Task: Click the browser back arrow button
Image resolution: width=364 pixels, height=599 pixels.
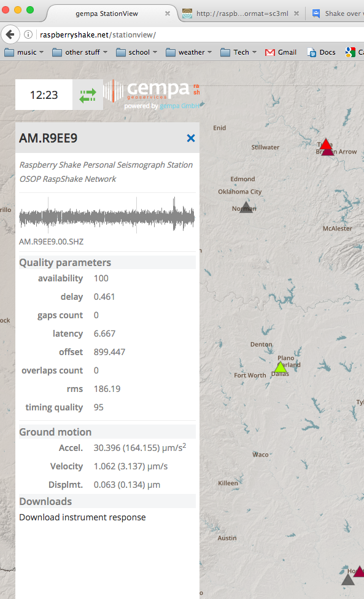Action: coord(10,35)
